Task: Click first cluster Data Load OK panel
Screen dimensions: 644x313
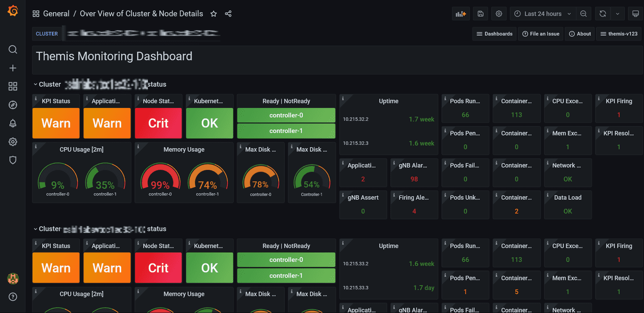Action: point(568,205)
